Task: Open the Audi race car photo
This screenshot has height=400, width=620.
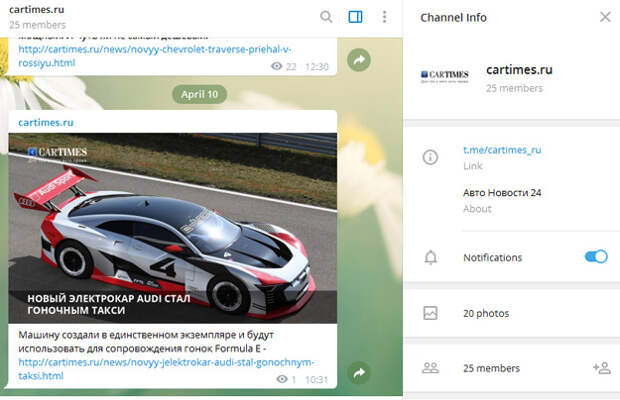Action: [x=173, y=228]
